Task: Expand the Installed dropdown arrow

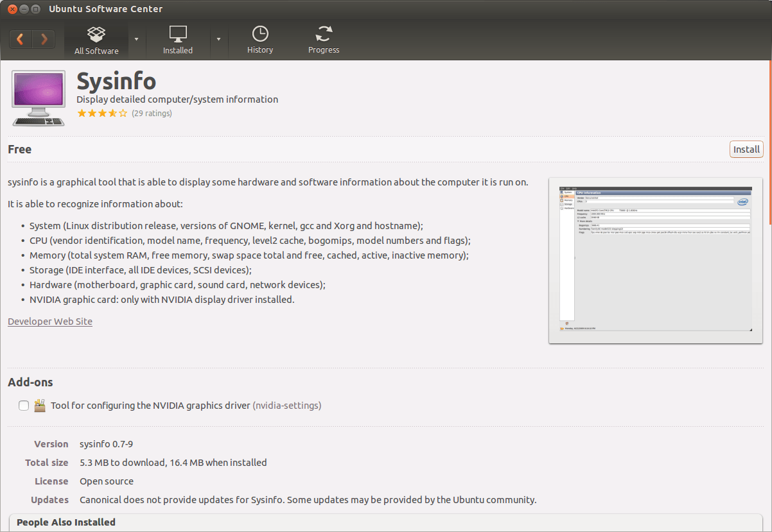Action: (x=218, y=39)
